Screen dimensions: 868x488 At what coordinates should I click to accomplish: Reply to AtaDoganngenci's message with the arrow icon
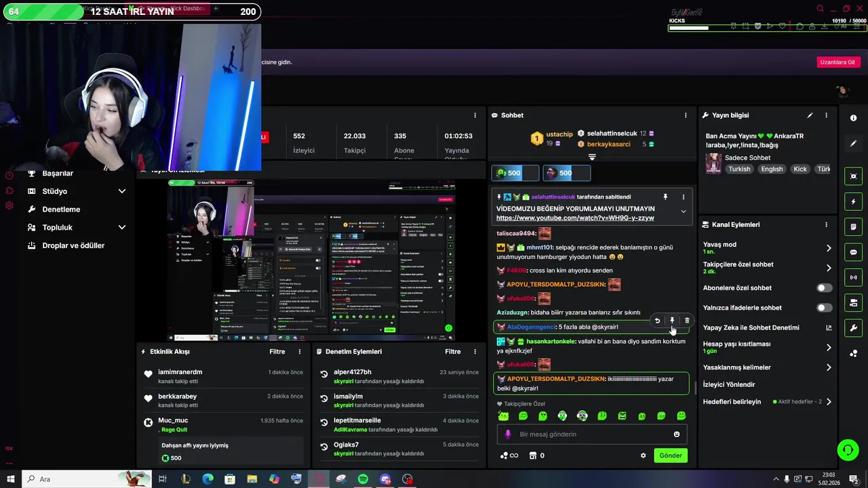(657, 321)
